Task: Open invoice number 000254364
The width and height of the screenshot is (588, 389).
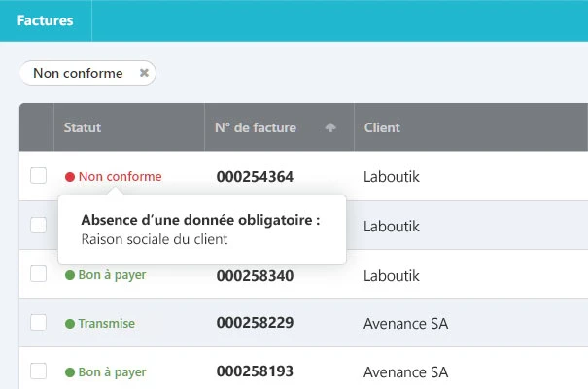Action: [255, 177]
